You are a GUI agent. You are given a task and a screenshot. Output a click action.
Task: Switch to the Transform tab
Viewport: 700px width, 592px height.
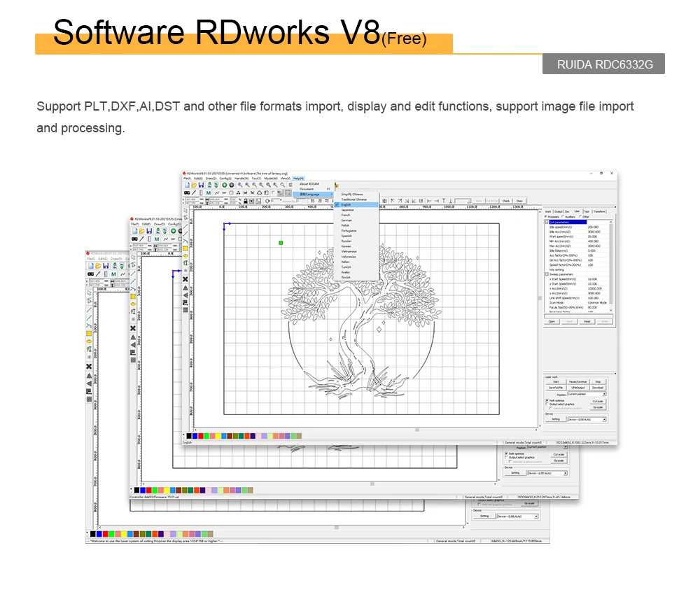click(x=600, y=211)
